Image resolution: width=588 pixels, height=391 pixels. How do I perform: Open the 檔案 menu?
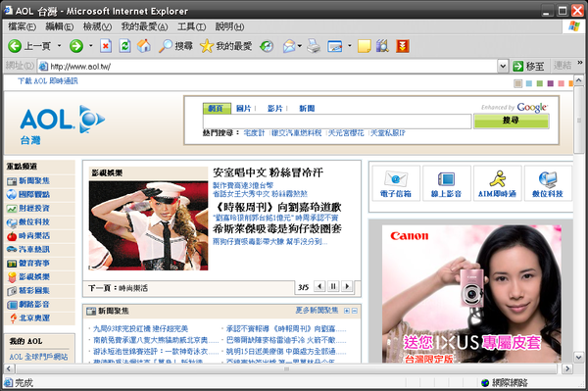coord(22,26)
